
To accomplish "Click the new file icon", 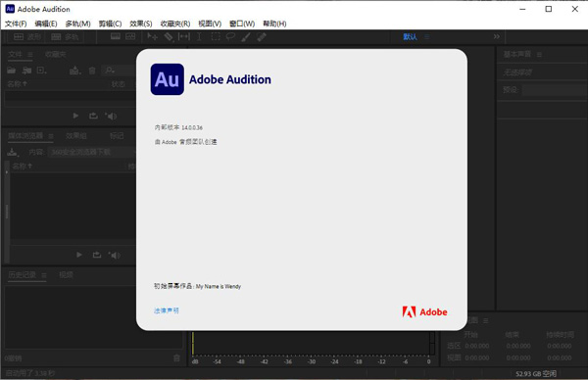I will (41, 71).
